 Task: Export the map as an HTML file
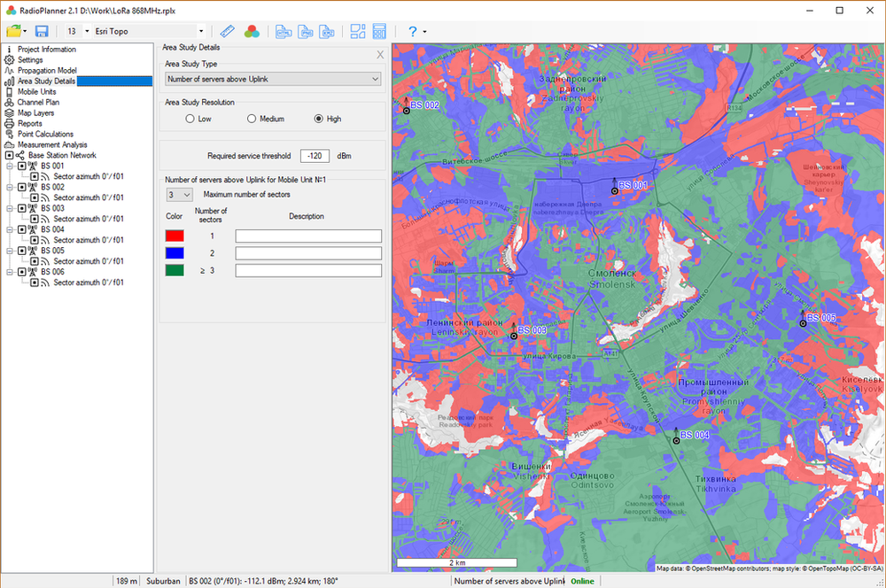pos(284,31)
